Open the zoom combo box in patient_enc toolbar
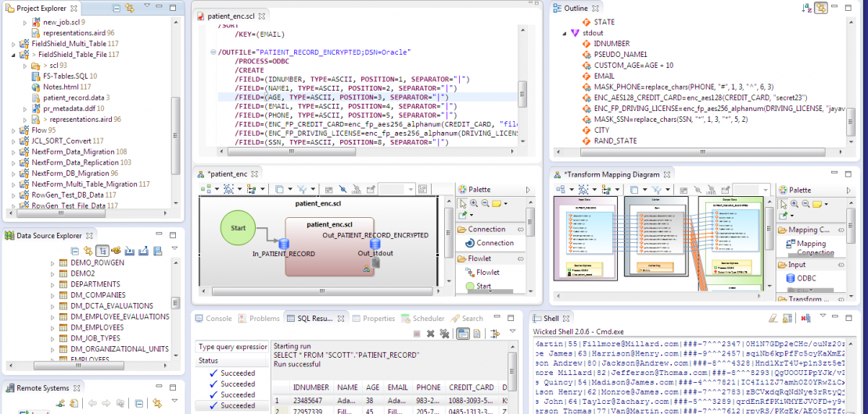The height and width of the screenshot is (414, 868). pos(397,189)
